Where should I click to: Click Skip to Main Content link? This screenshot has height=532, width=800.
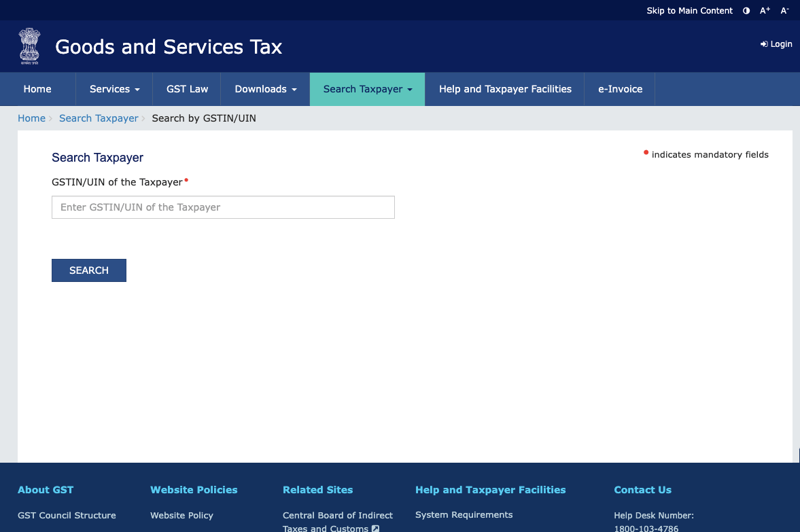(689, 11)
